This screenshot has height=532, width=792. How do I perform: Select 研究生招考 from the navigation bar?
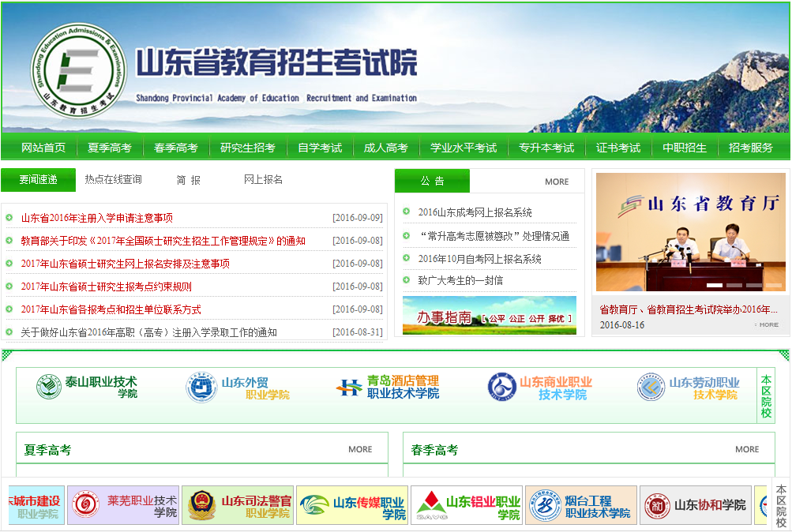(x=248, y=148)
